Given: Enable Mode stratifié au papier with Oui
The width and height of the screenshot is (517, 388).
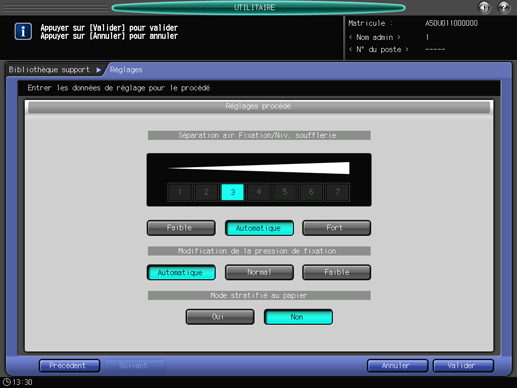Looking at the screenshot, I should (220, 317).
